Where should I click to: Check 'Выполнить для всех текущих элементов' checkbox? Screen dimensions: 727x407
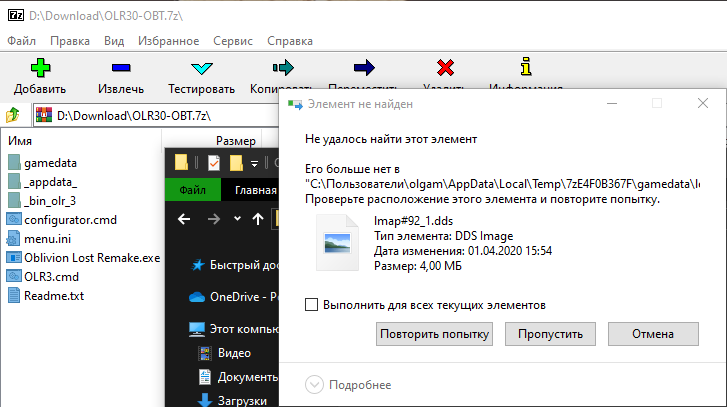point(311,305)
